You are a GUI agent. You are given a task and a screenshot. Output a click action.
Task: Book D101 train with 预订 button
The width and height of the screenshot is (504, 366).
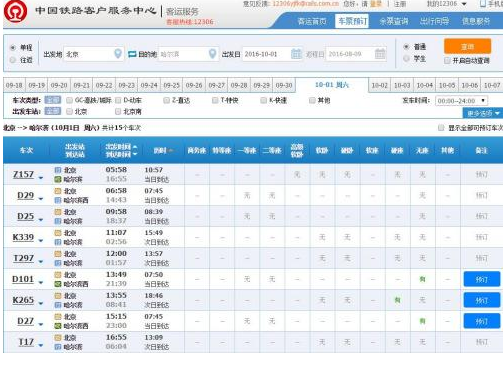point(482,279)
